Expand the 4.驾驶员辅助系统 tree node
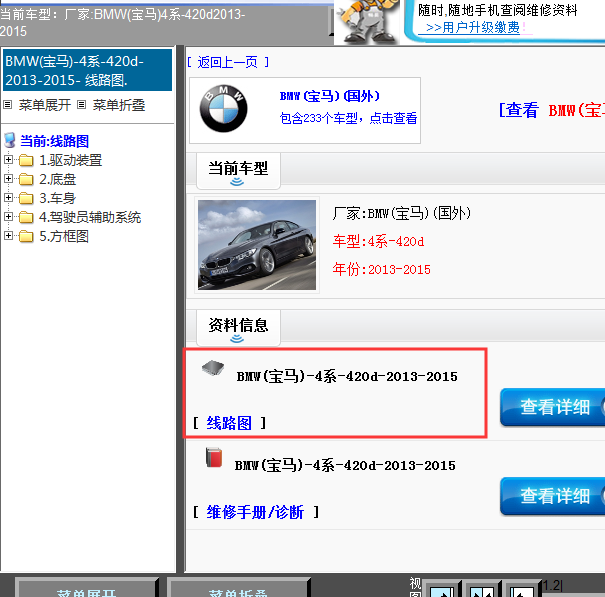The width and height of the screenshot is (605, 597). point(8,216)
